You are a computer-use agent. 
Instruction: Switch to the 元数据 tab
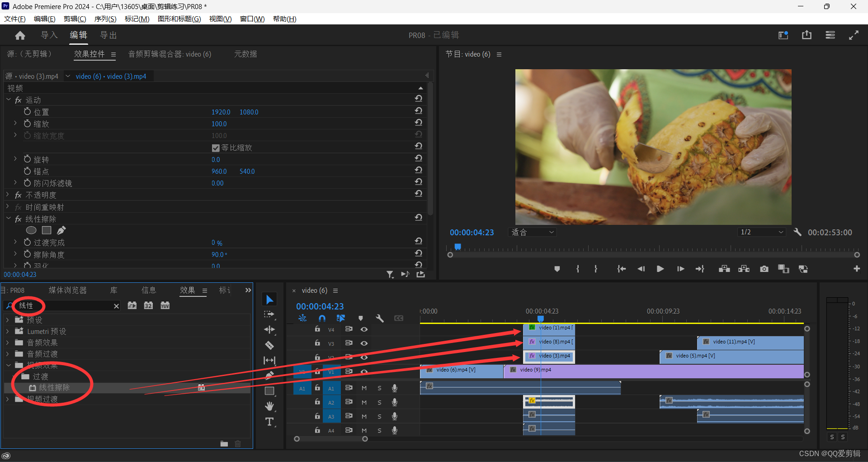(245, 54)
